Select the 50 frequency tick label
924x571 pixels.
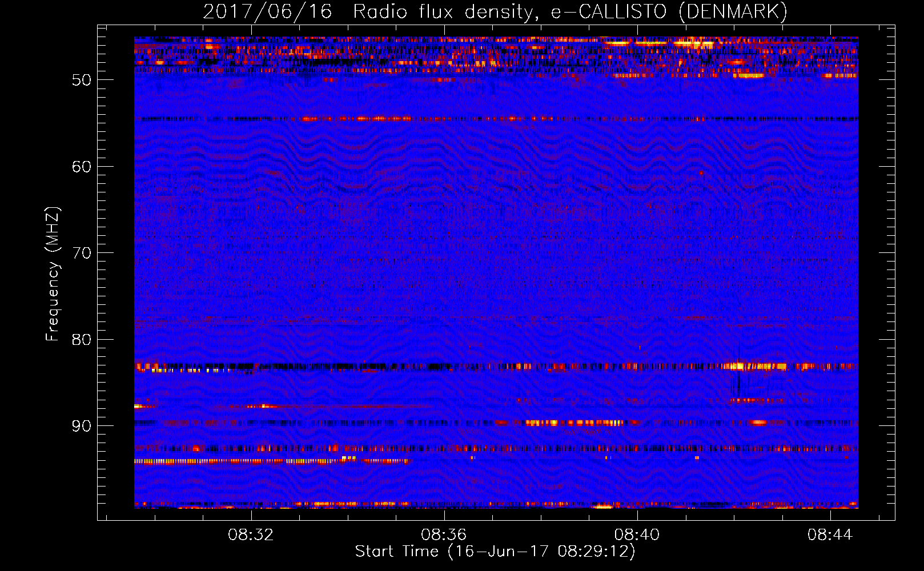click(x=82, y=80)
